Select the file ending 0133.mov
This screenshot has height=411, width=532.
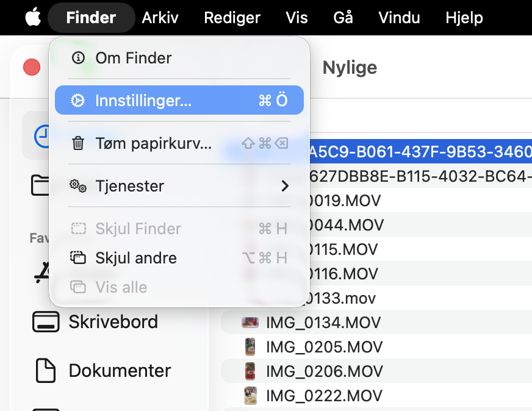click(x=420, y=298)
